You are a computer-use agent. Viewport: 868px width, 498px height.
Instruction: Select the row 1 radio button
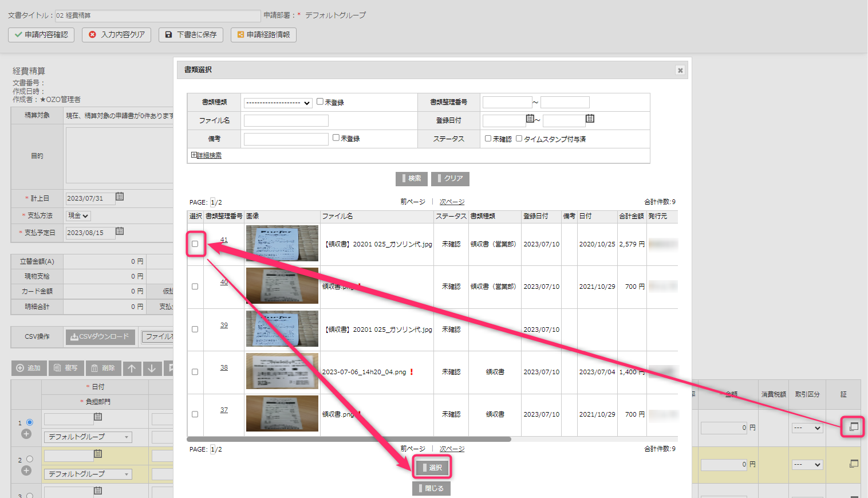coord(30,422)
